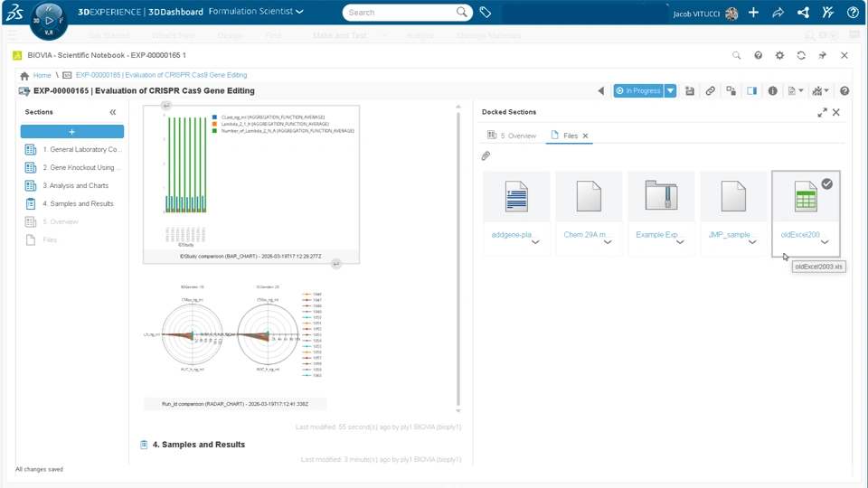Click the top Search input field
Viewport: 868px width, 488px height.
click(399, 12)
